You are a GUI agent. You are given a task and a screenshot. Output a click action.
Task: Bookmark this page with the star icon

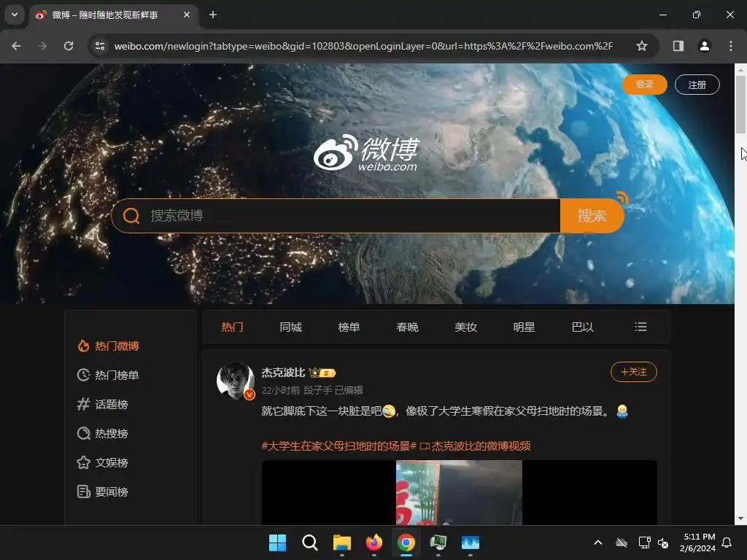(x=642, y=46)
